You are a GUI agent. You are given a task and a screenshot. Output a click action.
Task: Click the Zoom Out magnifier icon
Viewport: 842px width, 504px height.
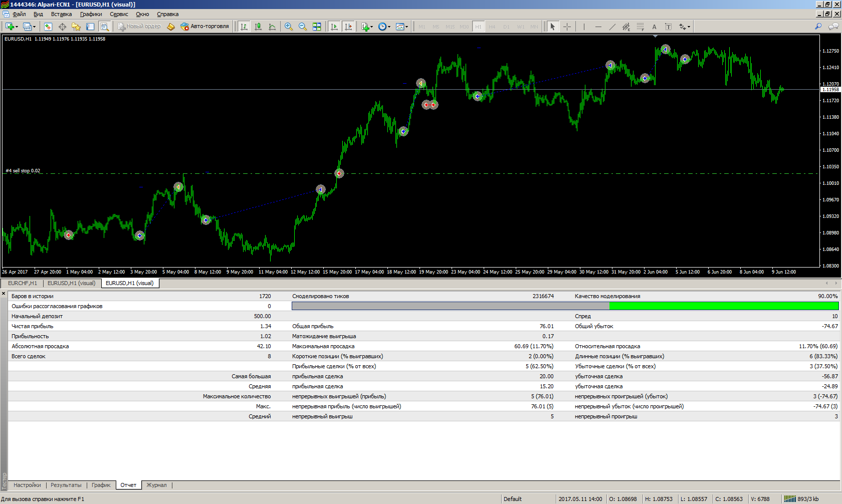pyautogui.click(x=302, y=27)
